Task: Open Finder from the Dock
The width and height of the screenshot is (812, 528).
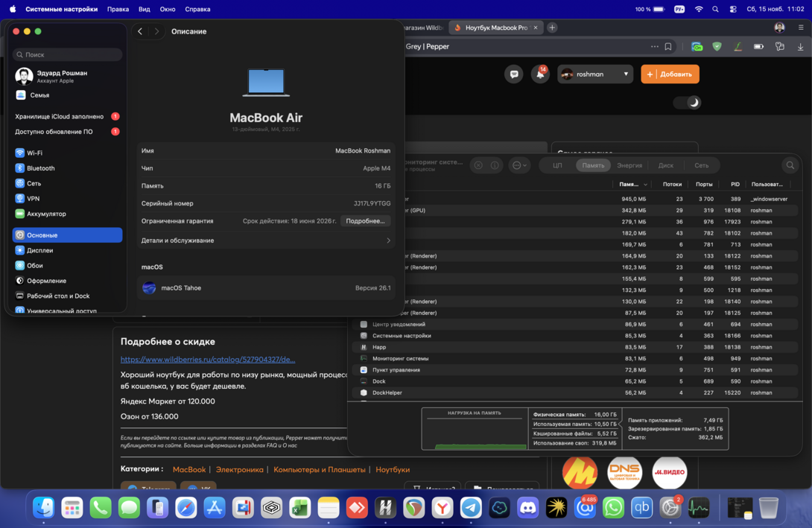Action: click(x=43, y=508)
